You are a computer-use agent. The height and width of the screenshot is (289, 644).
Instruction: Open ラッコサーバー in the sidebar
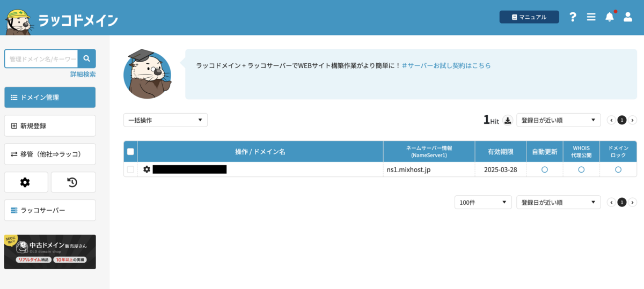[x=50, y=210]
